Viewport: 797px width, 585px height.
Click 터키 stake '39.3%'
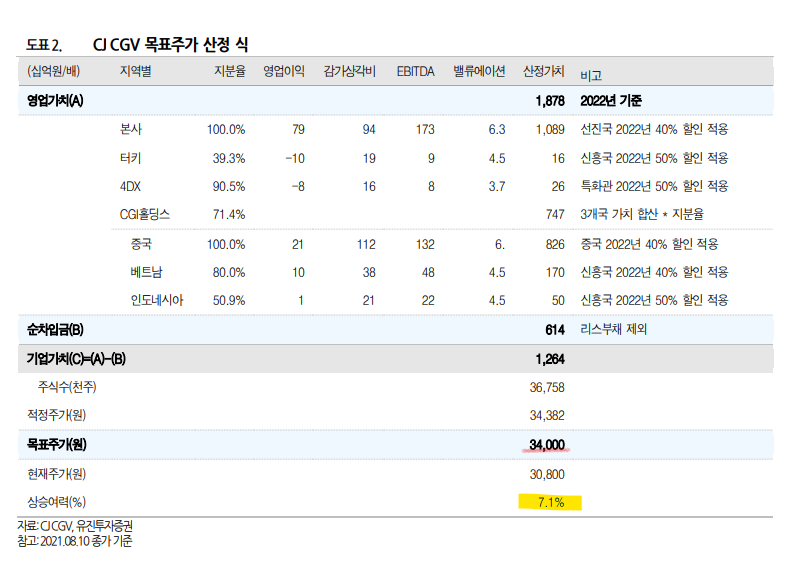click(229, 159)
